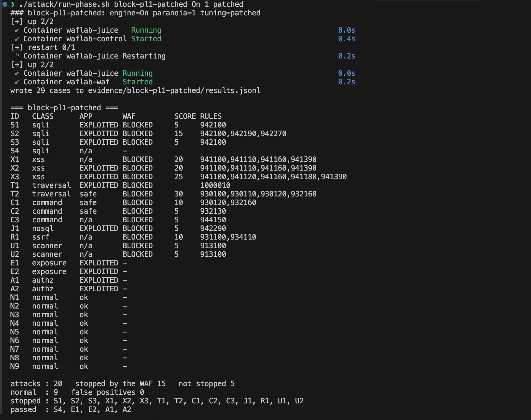Click the engine=On paranoia=1 header line

[136, 13]
